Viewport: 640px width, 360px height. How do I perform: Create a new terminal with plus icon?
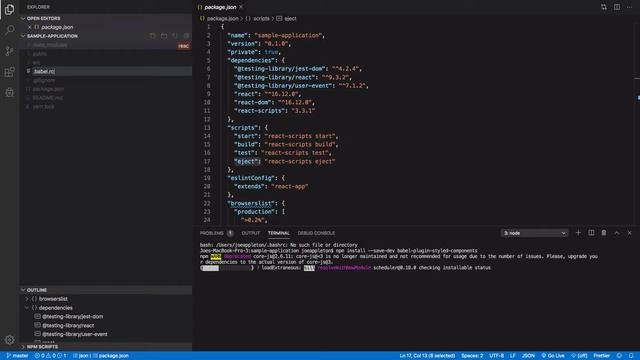[x=578, y=233]
